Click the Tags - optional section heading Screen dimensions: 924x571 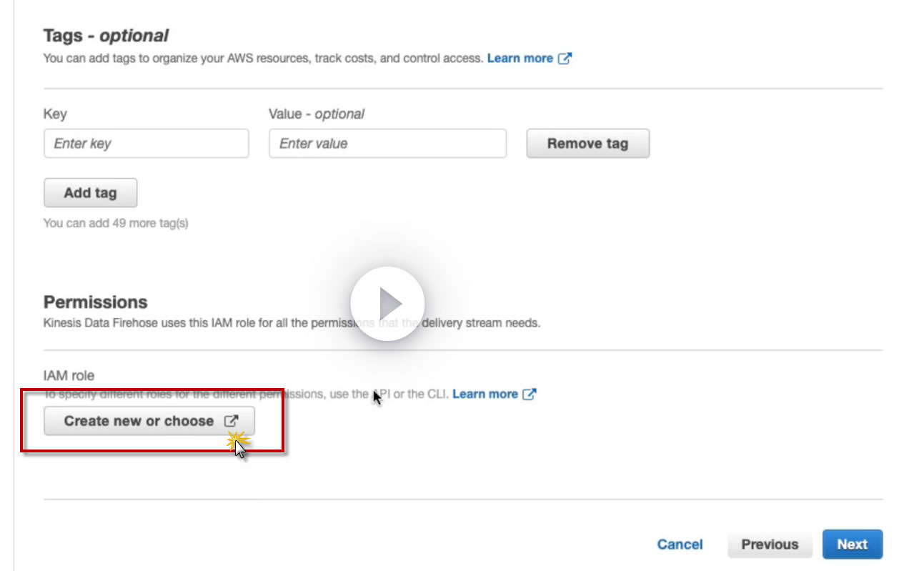(106, 35)
